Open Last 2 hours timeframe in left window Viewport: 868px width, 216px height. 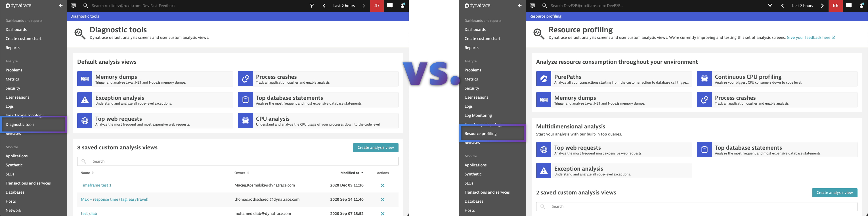tap(344, 6)
